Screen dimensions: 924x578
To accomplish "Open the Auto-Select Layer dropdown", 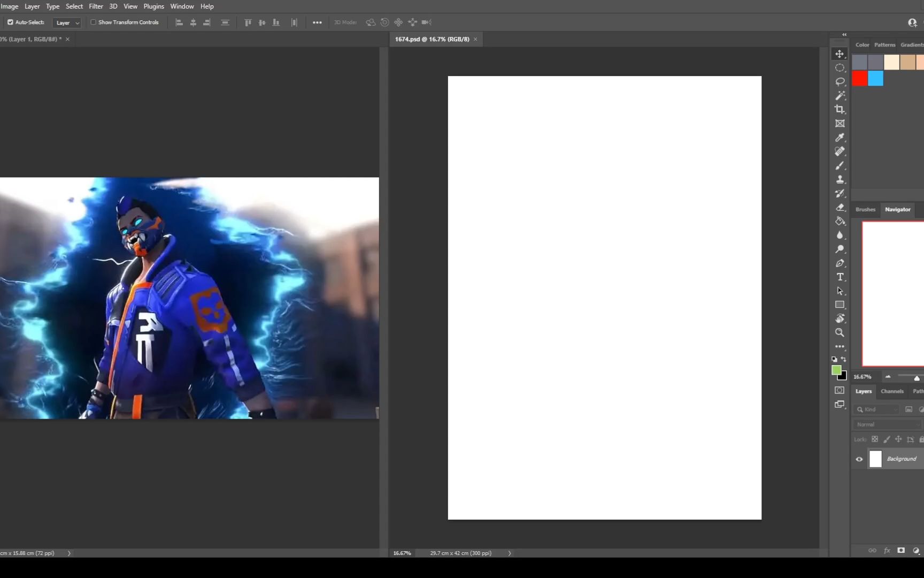I will click(67, 22).
